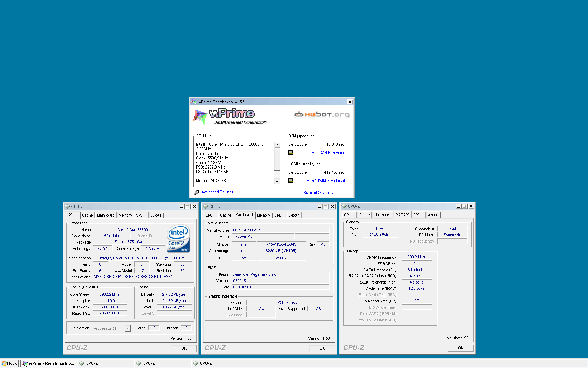Click the Model TPower I45 field

click(263, 236)
